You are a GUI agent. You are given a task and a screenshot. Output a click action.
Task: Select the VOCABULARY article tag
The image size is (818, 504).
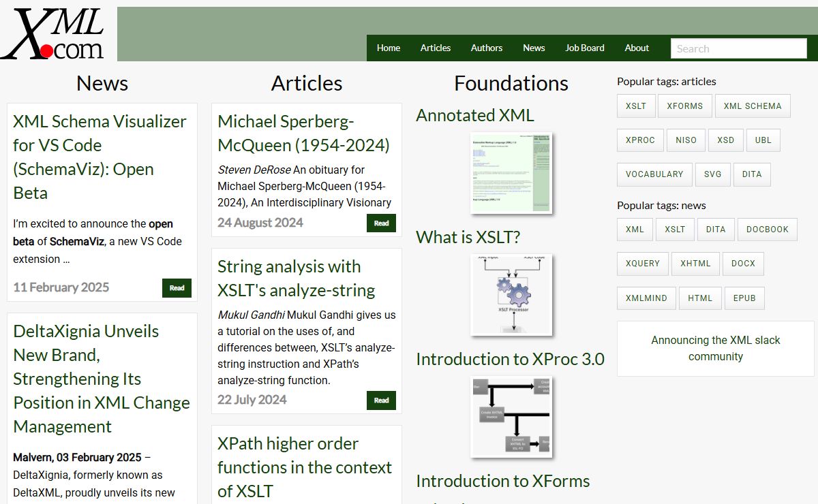[654, 174]
